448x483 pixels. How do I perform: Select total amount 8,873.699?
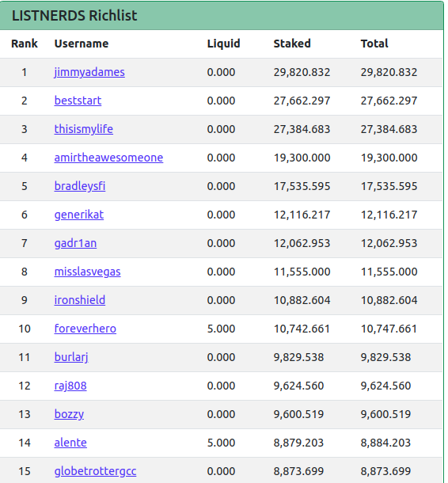[x=385, y=471]
